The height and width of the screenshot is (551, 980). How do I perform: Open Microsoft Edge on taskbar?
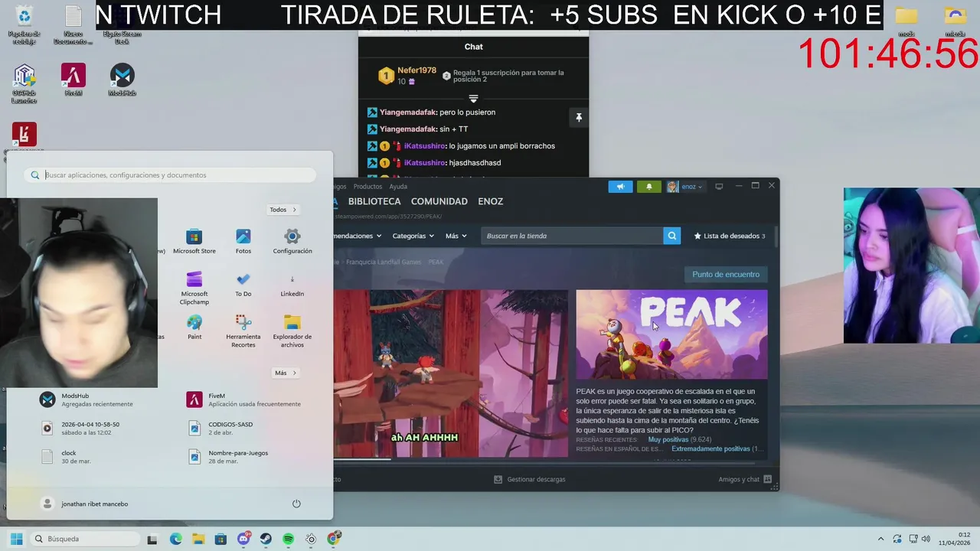point(175,539)
